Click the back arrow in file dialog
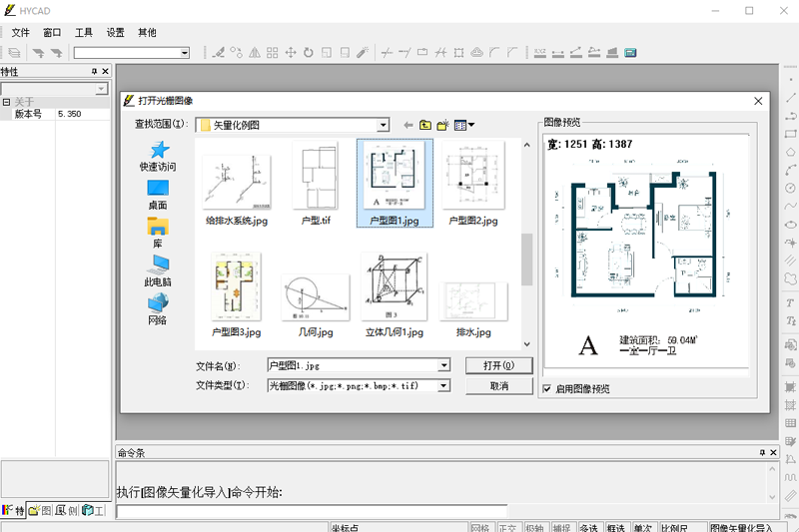 [407, 125]
